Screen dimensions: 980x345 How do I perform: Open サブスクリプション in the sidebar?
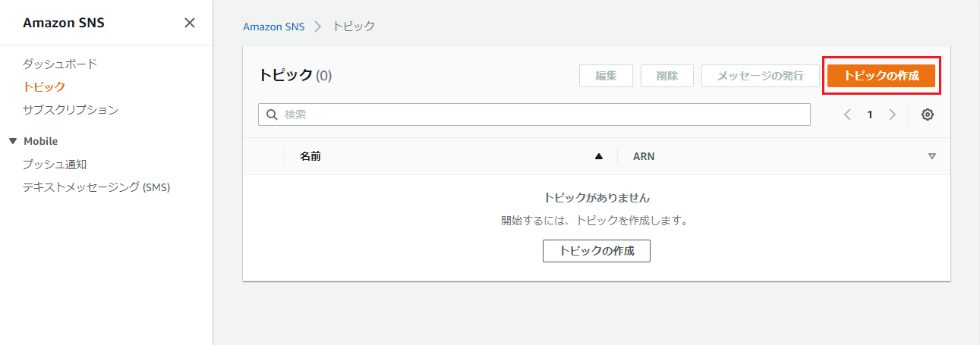coord(71,110)
